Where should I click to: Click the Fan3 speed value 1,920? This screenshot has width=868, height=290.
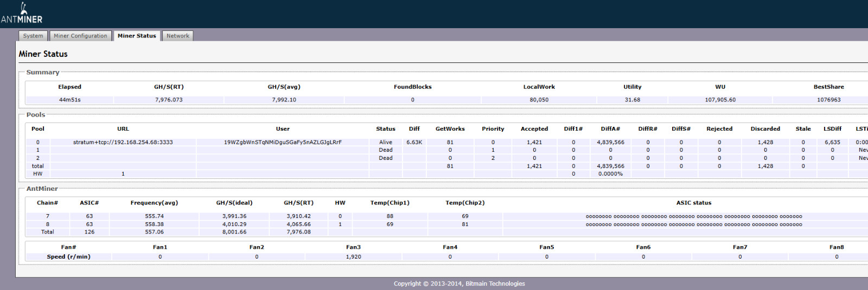(353, 257)
